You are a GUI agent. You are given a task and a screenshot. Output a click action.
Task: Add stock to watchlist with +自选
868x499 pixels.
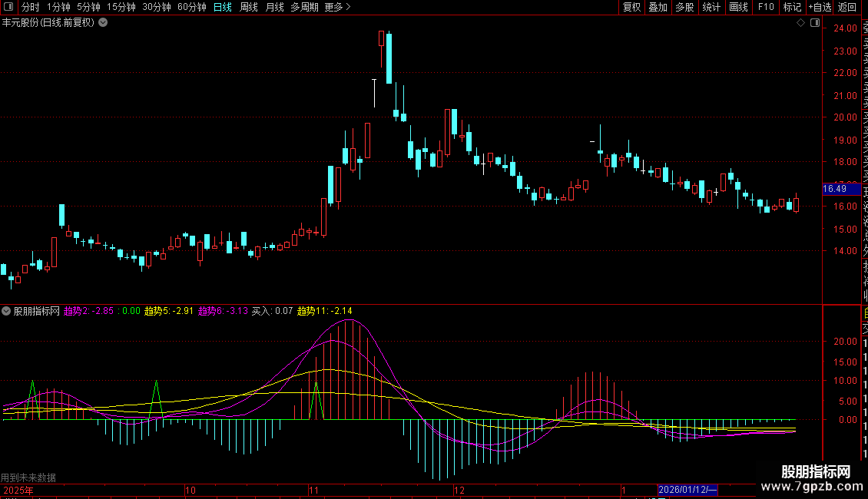[820, 8]
